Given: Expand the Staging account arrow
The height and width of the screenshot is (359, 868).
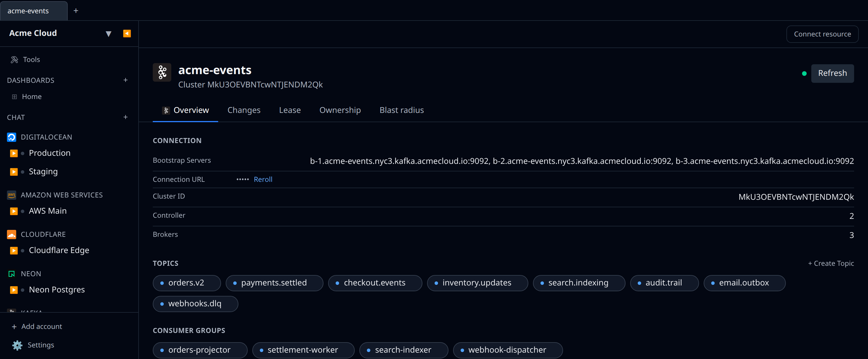Looking at the screenshot, I should click(x=14, y=172).
